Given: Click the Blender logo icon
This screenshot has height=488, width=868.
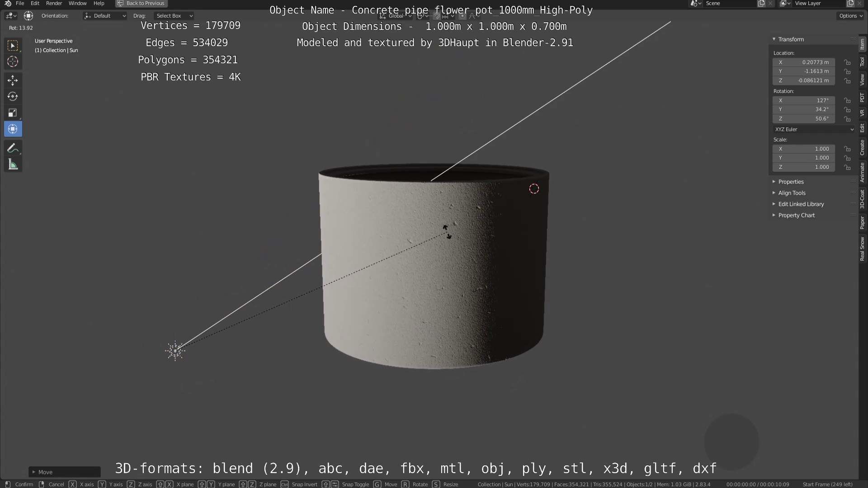Looking at the screenshot, I should [8, 3].
